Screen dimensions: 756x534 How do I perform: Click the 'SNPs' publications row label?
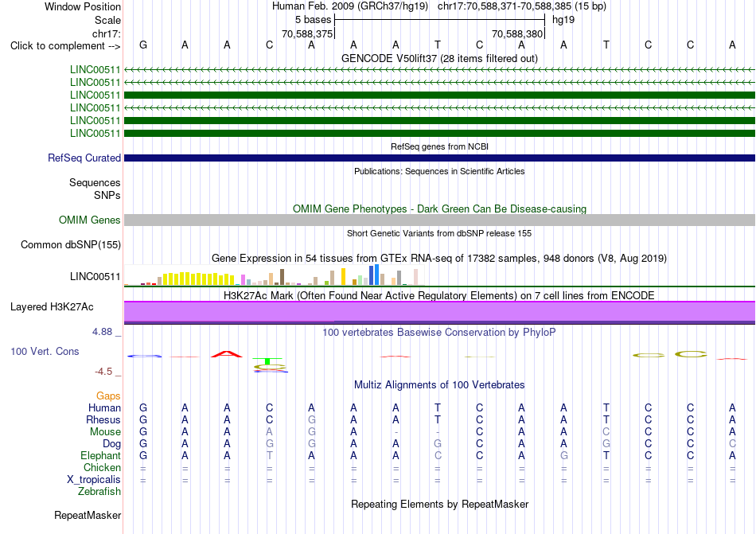(x=107, y=195)
